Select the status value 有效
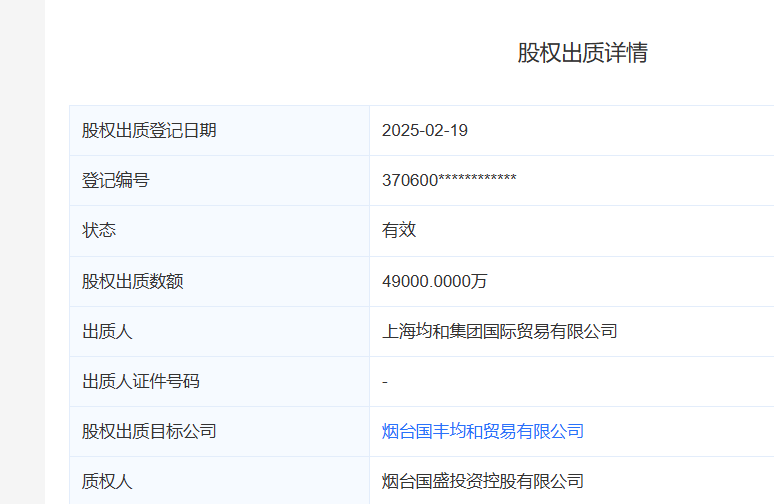774x504 pixels. click(399, 230)
